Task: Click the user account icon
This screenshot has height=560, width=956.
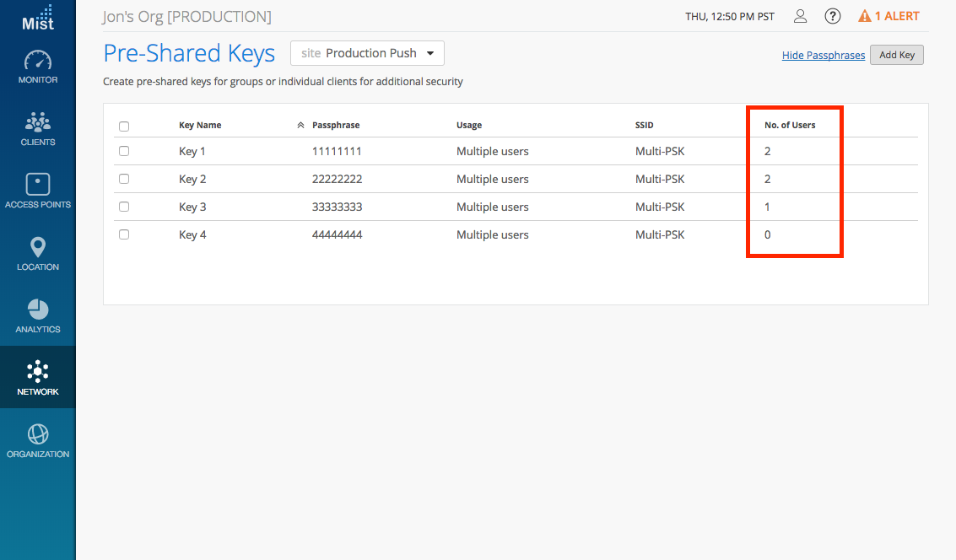Action: (x=801, y=16)
